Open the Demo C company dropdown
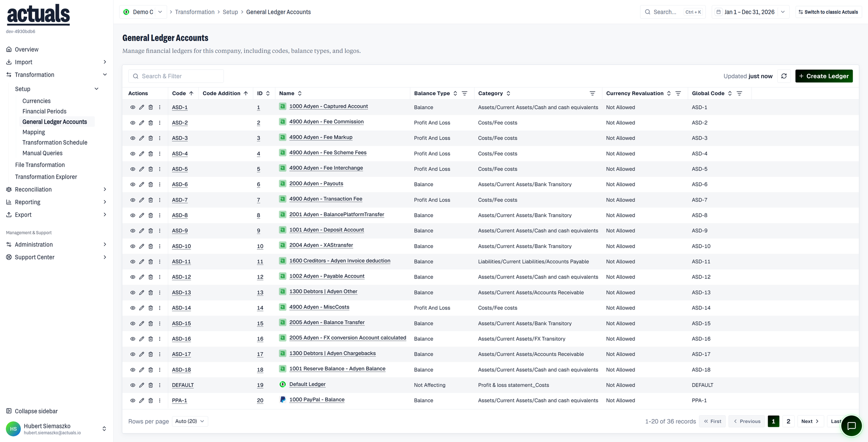The height and width of the screenshot is (442, 868). coord(143,12)
